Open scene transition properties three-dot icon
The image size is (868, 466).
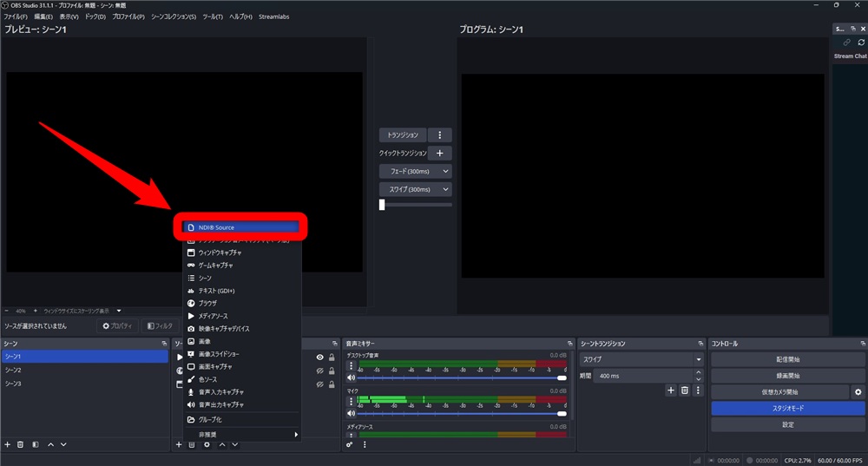coord(698,391)
